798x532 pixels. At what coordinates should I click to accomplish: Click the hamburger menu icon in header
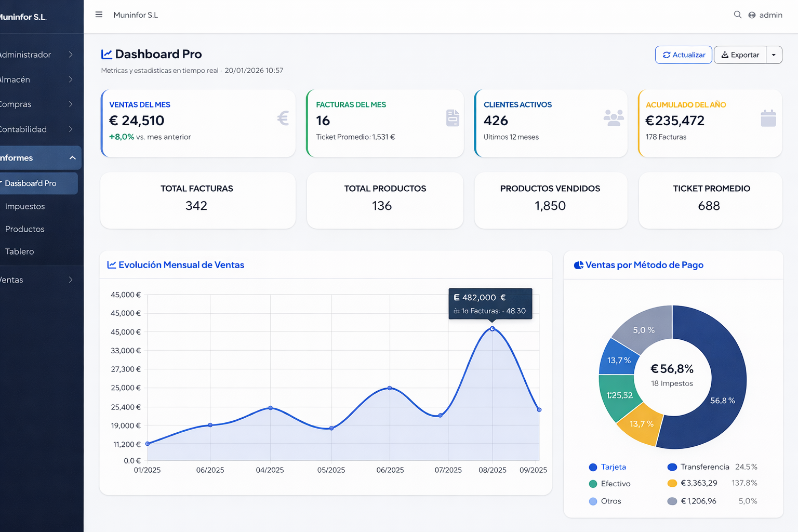pos(99,15)
